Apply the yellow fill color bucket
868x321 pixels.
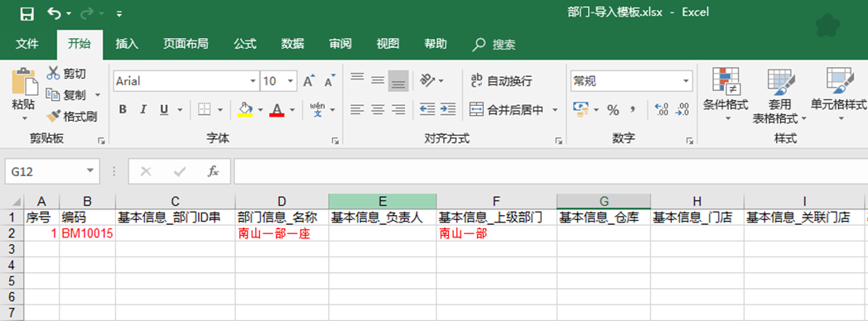coord(245,109)
